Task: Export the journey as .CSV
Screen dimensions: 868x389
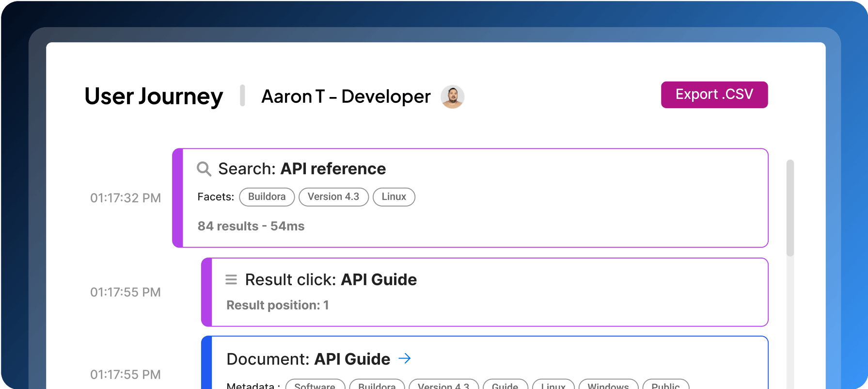Action: (714, 95)
